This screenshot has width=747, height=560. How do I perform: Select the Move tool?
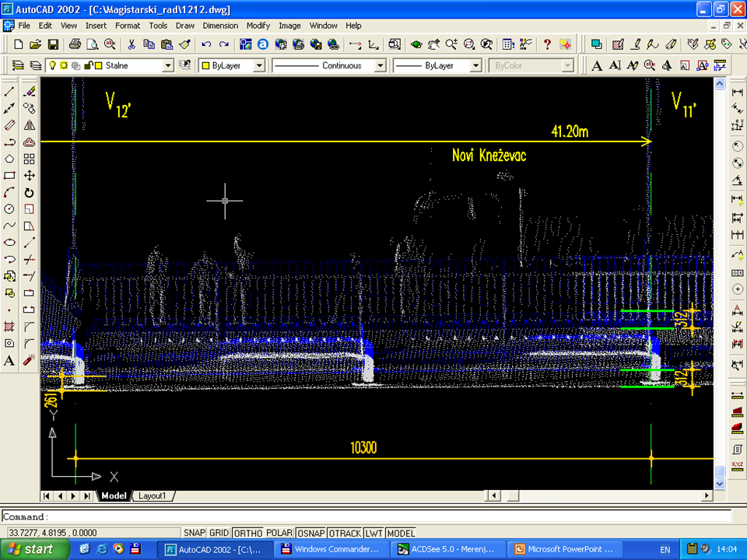point(29,176)
